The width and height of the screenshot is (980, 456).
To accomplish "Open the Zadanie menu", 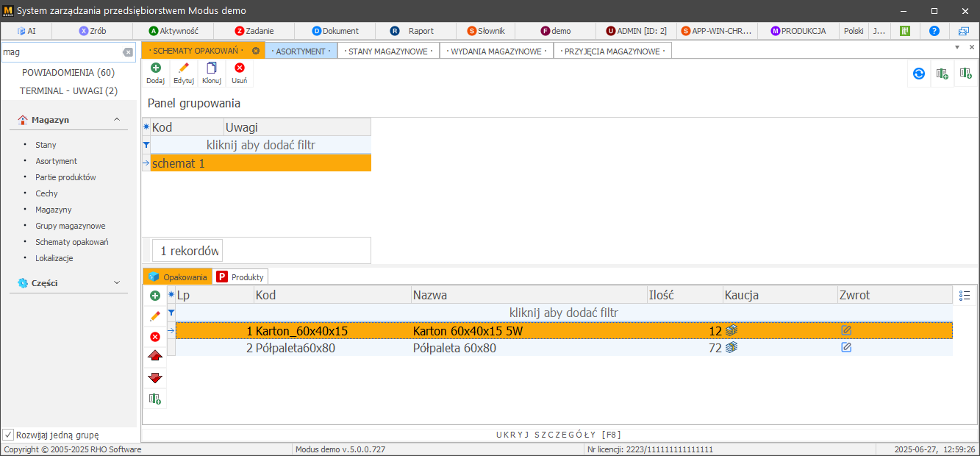I will coord(253,31).
